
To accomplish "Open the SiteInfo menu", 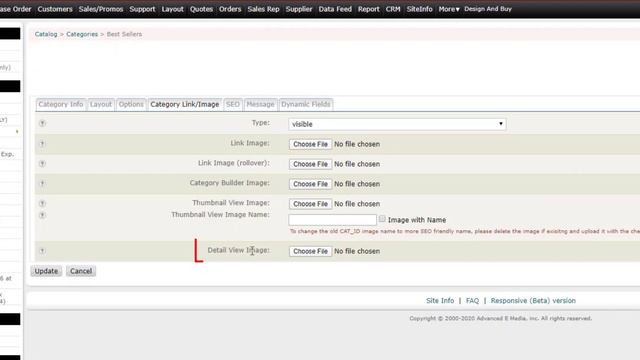I will click(419, 9).
